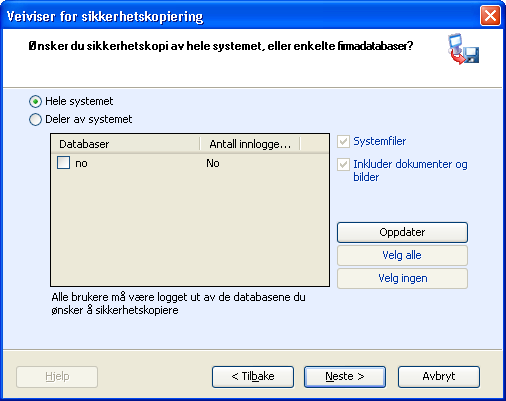Screen dimensions: 506x401
Task: Close the wizard with the red X
Action: pyautogui.click(x=490, y=16)
